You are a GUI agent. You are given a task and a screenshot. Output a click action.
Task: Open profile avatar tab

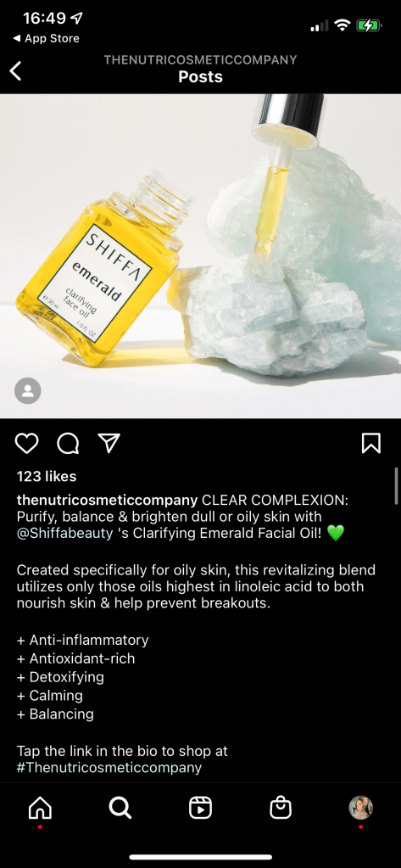coord(360,808)
